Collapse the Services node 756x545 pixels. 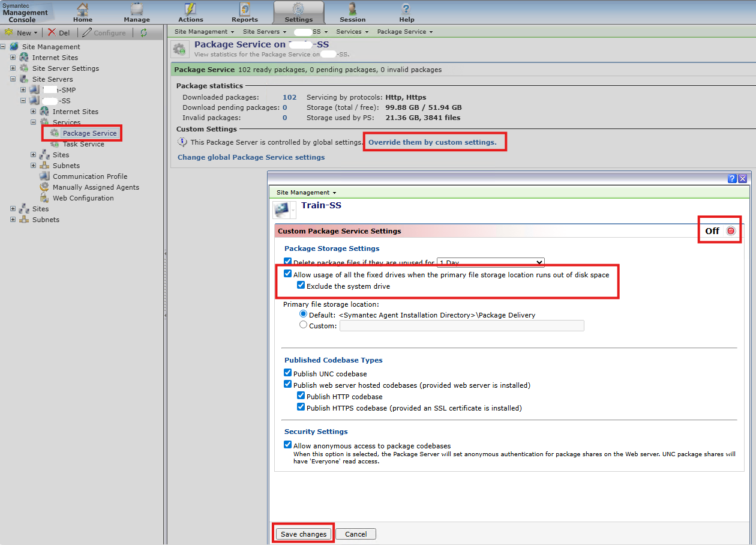point(34,122)
